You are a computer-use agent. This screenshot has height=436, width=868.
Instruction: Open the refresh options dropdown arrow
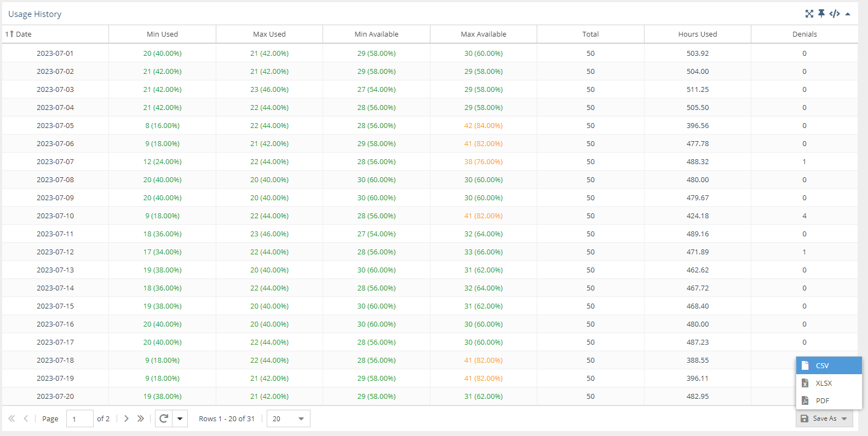[x=180, y=418]
